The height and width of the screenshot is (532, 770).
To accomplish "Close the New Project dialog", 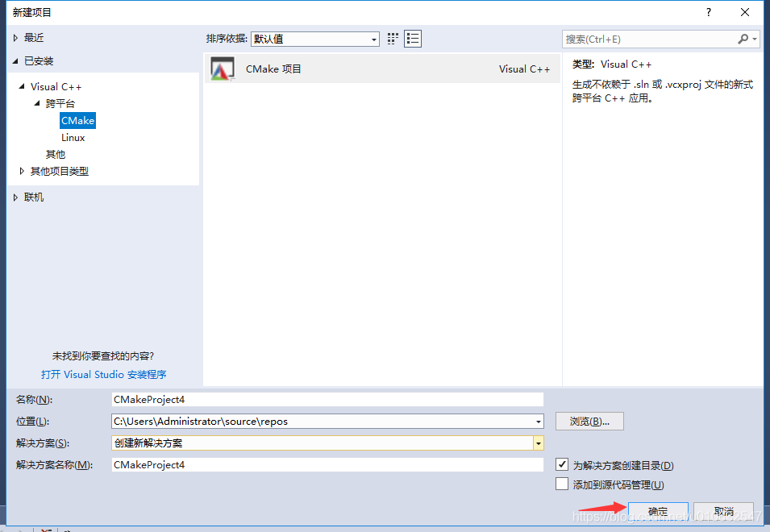I will (x=745, y=12).
